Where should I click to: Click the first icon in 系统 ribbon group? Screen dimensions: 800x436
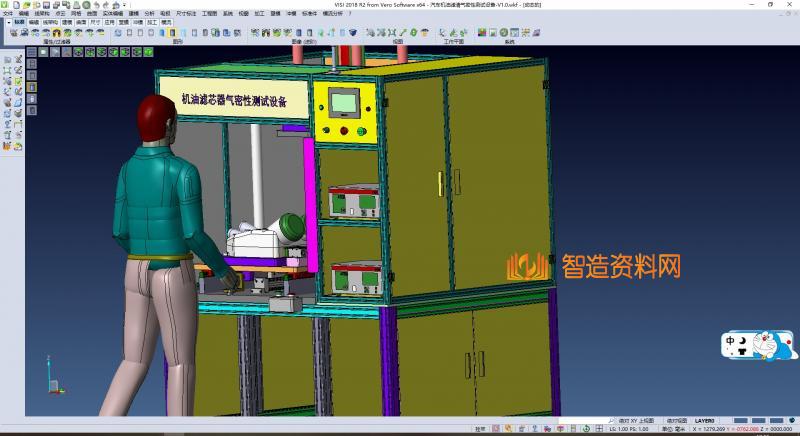pos(483,33)
